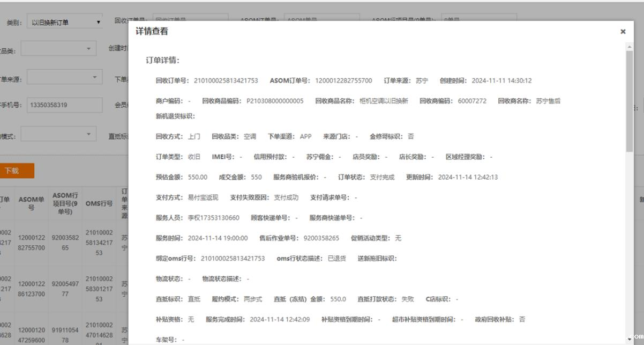Screen dimensions: 644x345
Task: Click the 详情查看 dialog title
Action: click(x=152, y=31)
